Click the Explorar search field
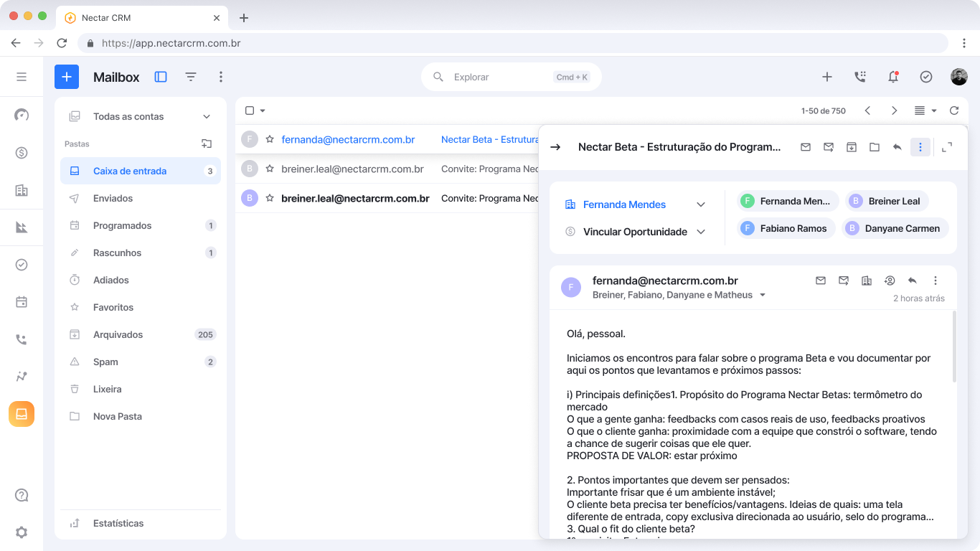Image resolution: width=980 pixels, height=551 pixels. (x=512, y=77)
